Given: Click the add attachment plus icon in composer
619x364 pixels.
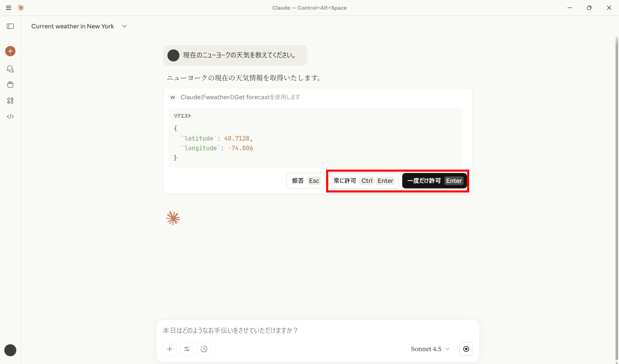Looking at the screenshot, I should coord(170,349).
